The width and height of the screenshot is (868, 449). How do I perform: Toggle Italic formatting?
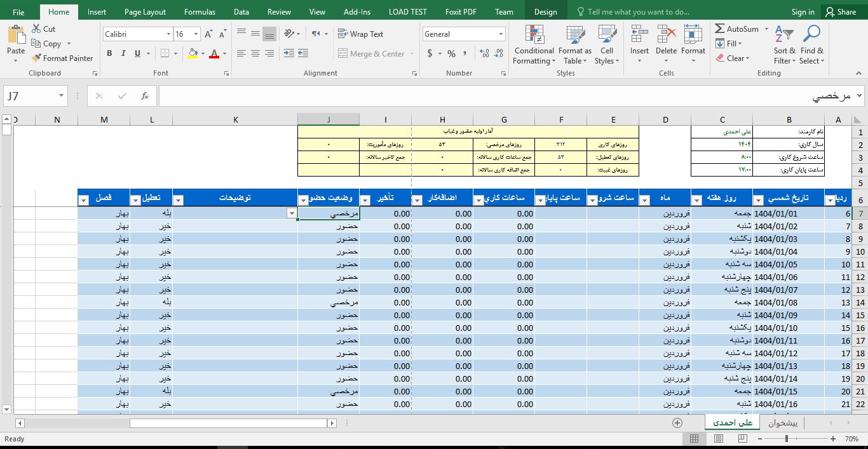pyautogui.click(x=123, y=54)
